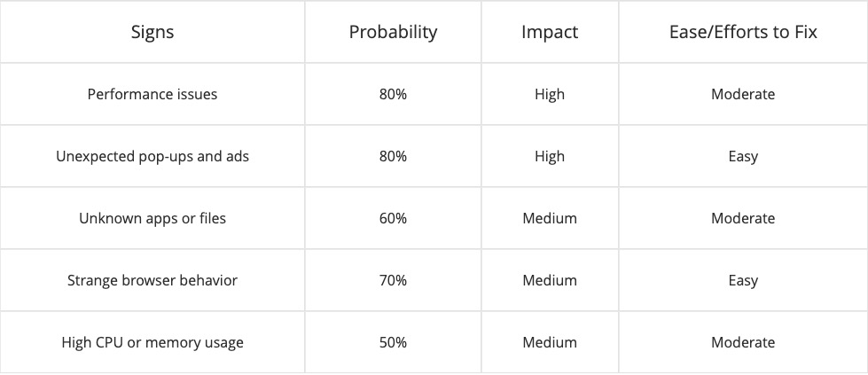Click the 50% probability value
868x375 pixels.
coord(393,342)
